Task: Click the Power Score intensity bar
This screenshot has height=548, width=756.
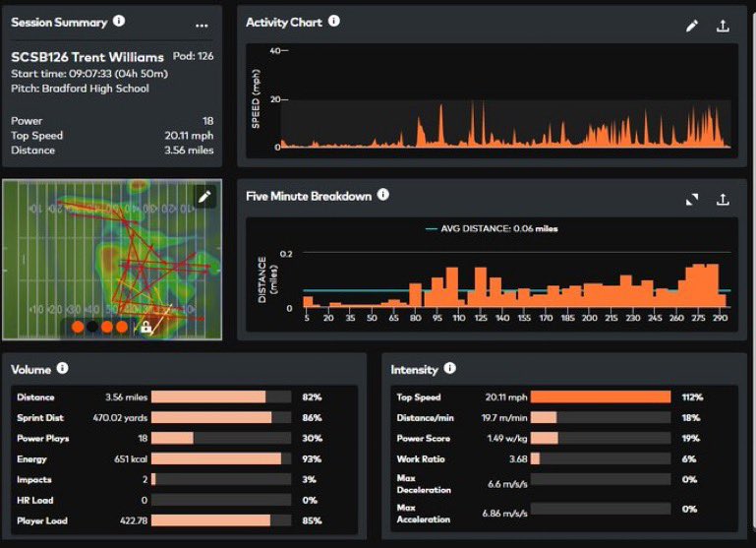Action: pyautogui.click(x=601, y=438)
